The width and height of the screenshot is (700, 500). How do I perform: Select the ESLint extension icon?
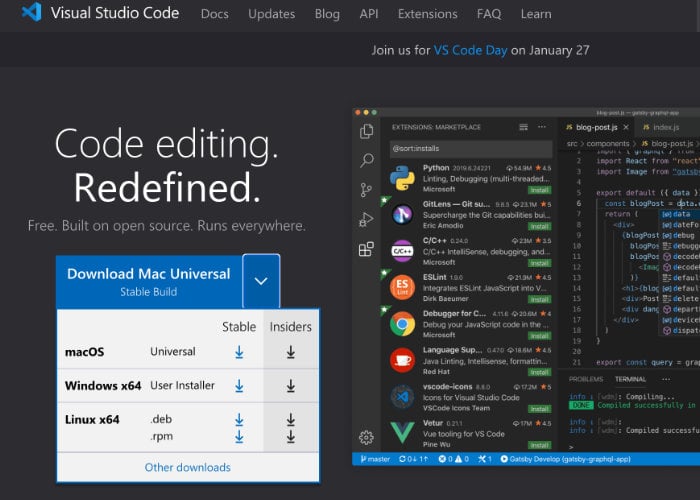(x=402, y=287)
